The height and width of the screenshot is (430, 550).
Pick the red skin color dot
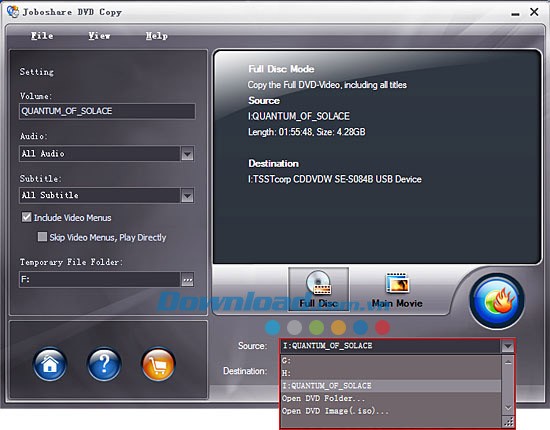[382, 328]
